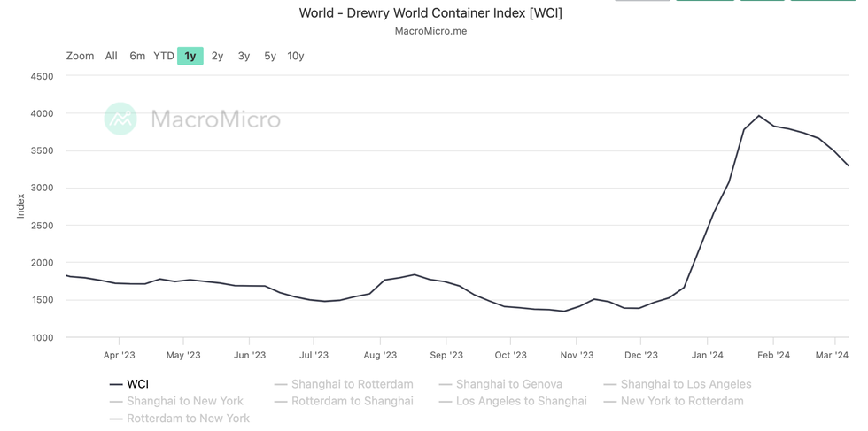Screen dimensions: 868x431
Task: Choose the 5y zoom range
Action: point(270,56)
